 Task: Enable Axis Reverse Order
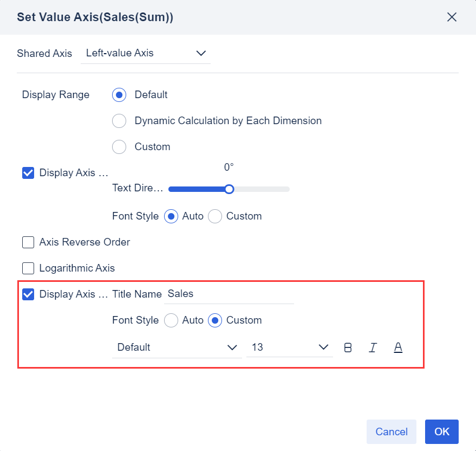[x=28, y=242]
